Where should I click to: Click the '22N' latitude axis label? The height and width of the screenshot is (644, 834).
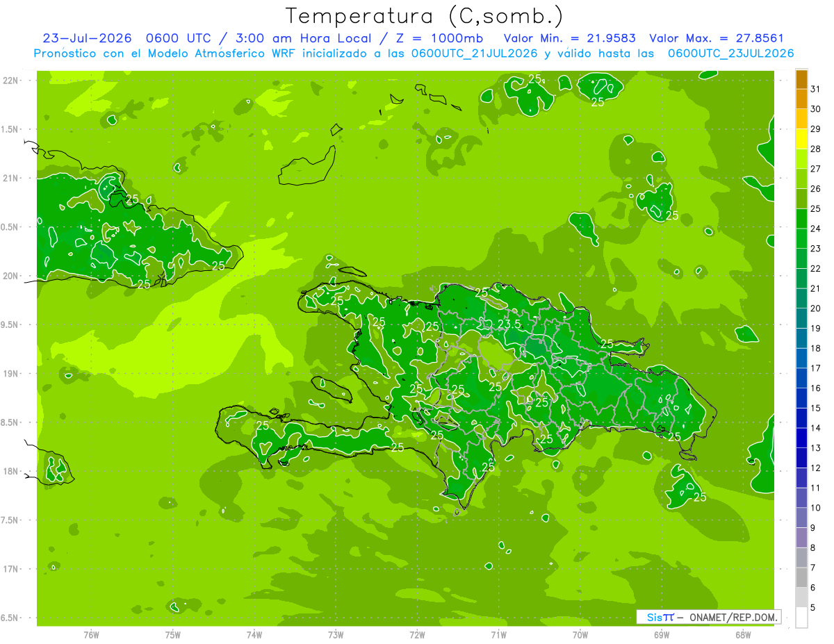point(11,80)
